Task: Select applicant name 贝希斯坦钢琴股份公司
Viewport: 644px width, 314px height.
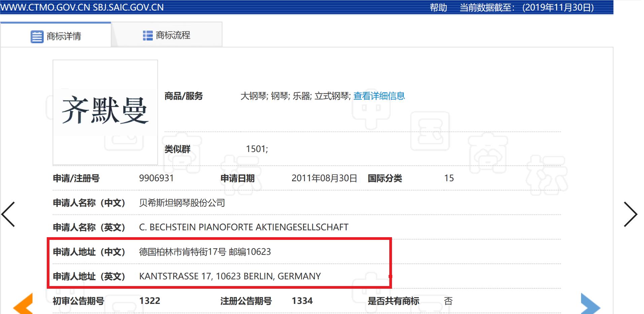Action: (x=182, y=203)
